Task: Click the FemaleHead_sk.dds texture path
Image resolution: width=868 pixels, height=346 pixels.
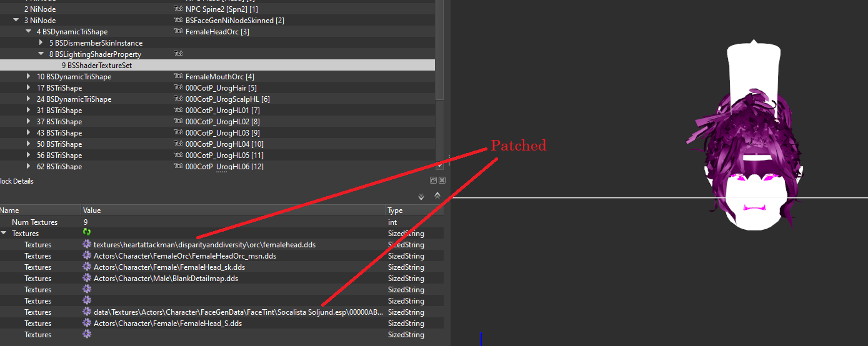Action: [x=169, y=267]
